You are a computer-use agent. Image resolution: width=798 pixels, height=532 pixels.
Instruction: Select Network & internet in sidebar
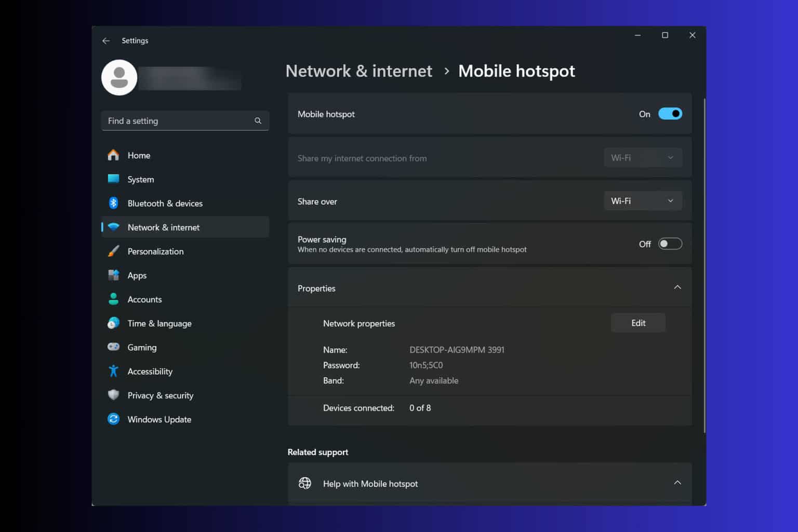185,227
